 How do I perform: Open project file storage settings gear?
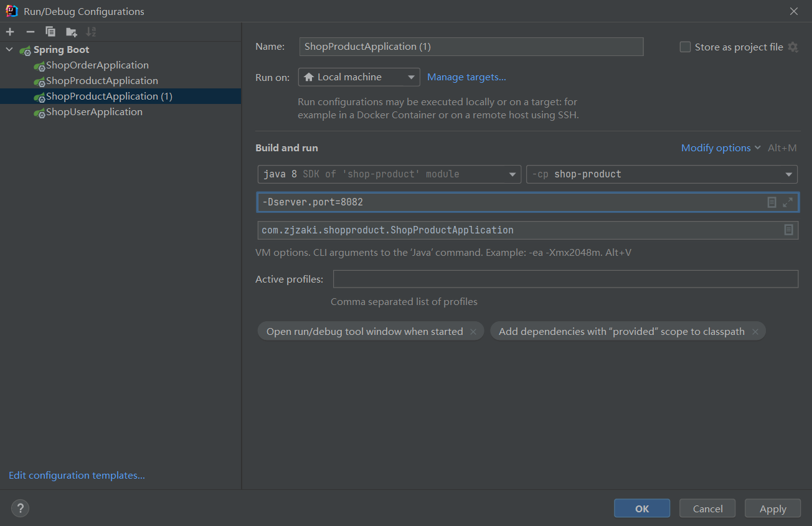coord(793,47)
